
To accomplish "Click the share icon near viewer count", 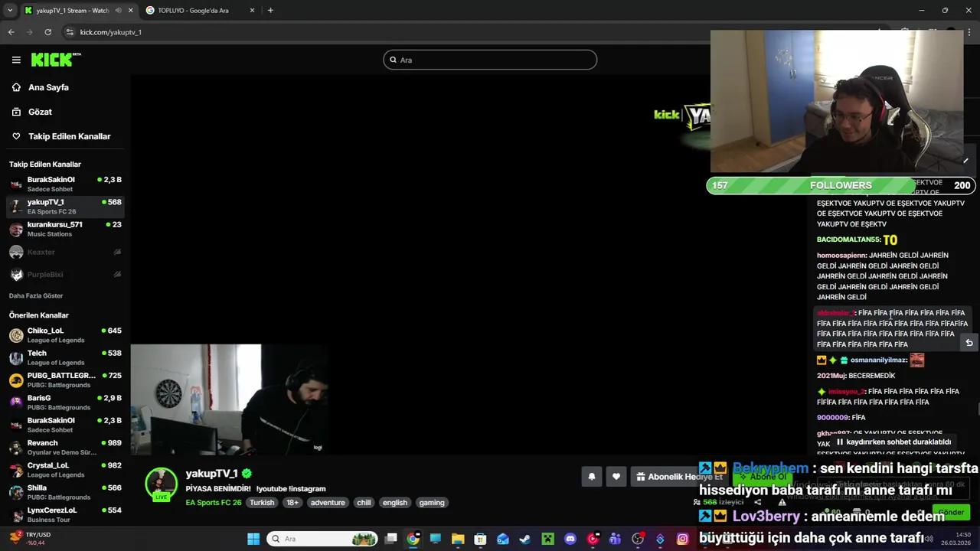I will 758,502.
